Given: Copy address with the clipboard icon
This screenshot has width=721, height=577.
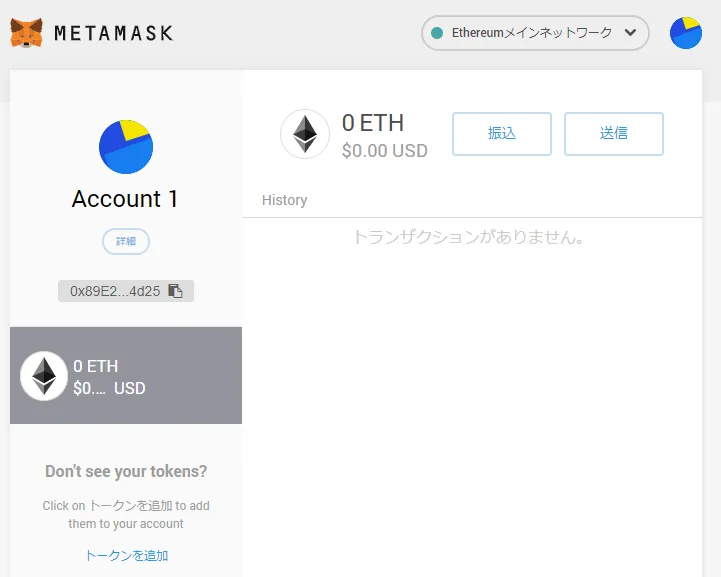Looking at the screenshot, I should click(175, 291).
